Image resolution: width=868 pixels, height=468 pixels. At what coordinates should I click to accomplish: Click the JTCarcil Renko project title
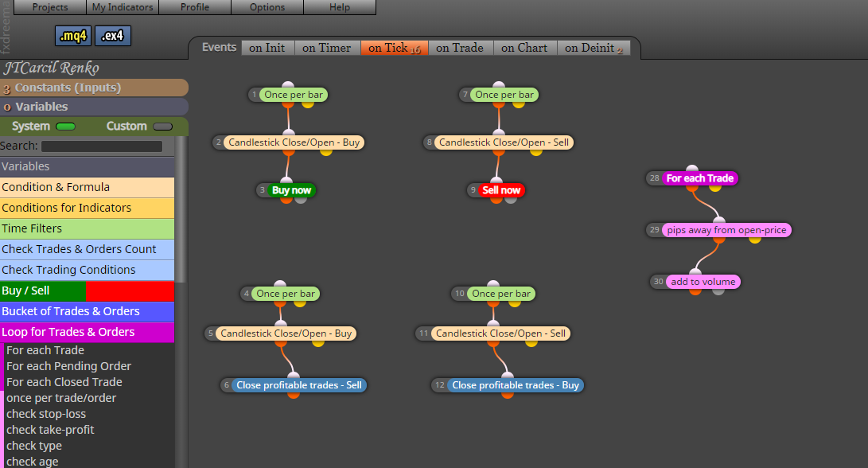(x=52, y=68)
